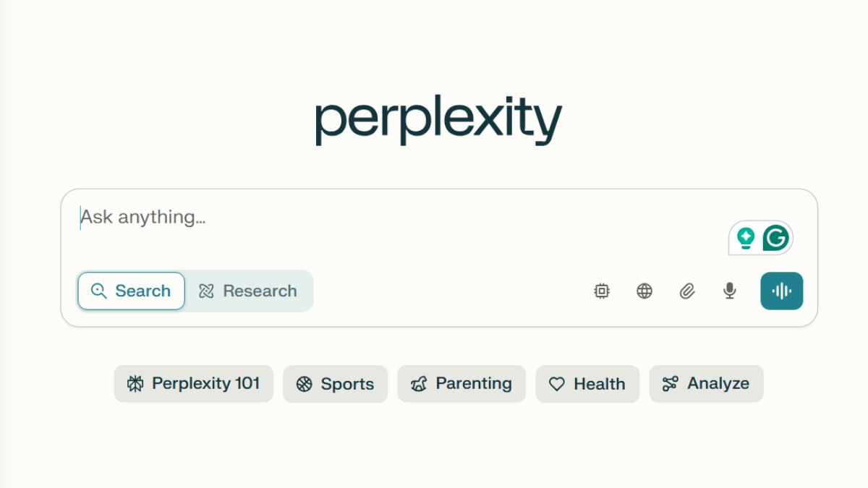
Task: Select the Sports suggestion chip
Action: 335,384
